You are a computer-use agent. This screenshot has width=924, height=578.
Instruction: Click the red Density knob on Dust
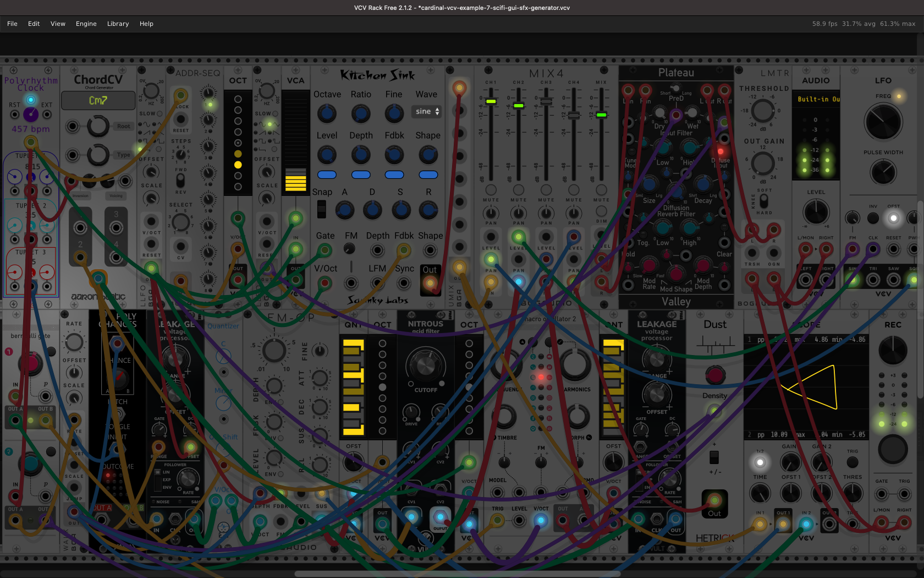coord(715,375)
